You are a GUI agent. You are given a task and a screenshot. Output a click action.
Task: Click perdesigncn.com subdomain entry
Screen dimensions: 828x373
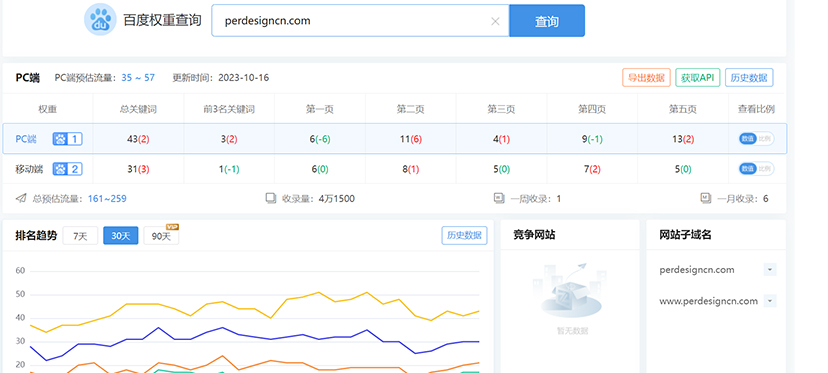(697, 270)
